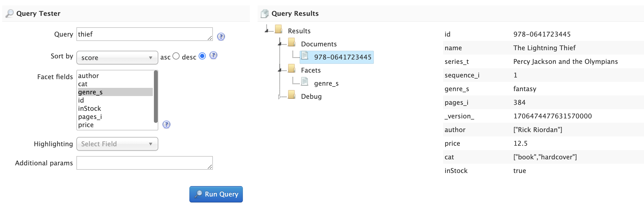Select document 978-0641723445 in results tree
644x209 pixels.
[x=342, y=57]
